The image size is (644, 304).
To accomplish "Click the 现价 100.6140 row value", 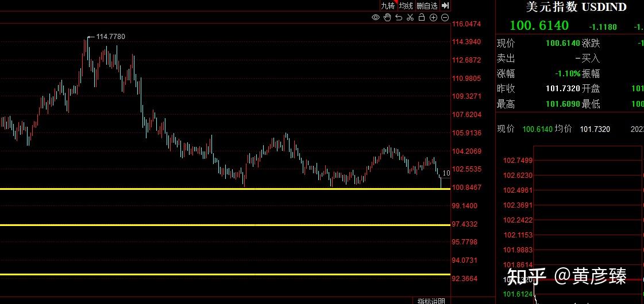I will pos(562,43).
